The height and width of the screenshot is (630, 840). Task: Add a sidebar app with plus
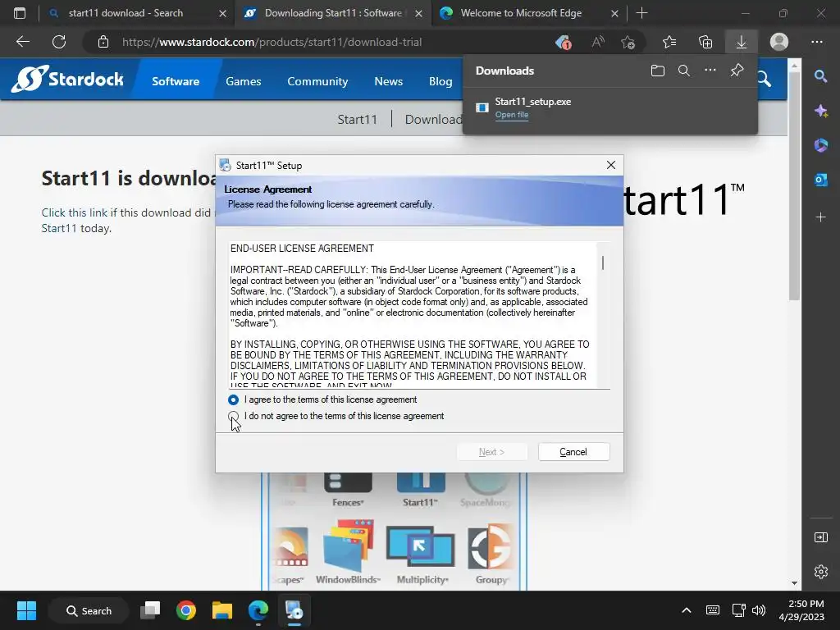pyautogui.click(x=820, y=217)
